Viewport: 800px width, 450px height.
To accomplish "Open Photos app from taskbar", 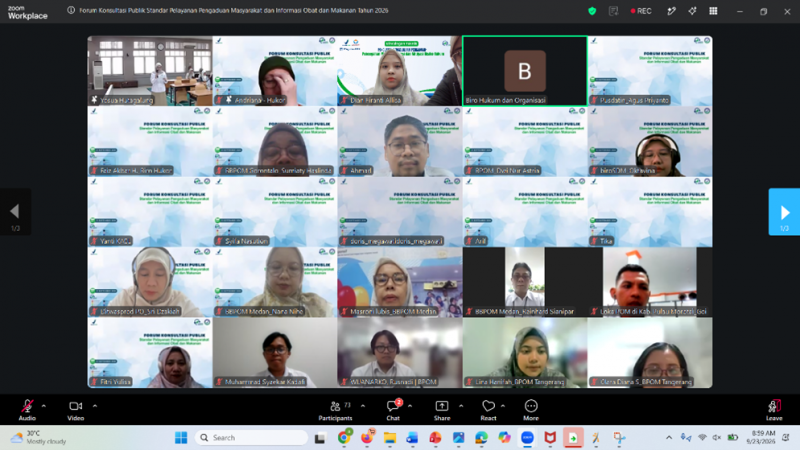I will tap(458, 438).
